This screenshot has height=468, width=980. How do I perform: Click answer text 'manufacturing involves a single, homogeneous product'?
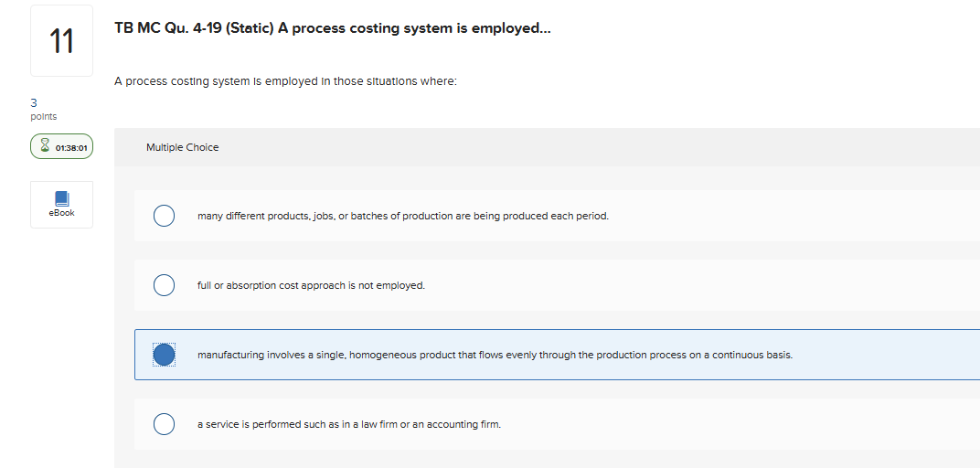(x=495, y=355)
